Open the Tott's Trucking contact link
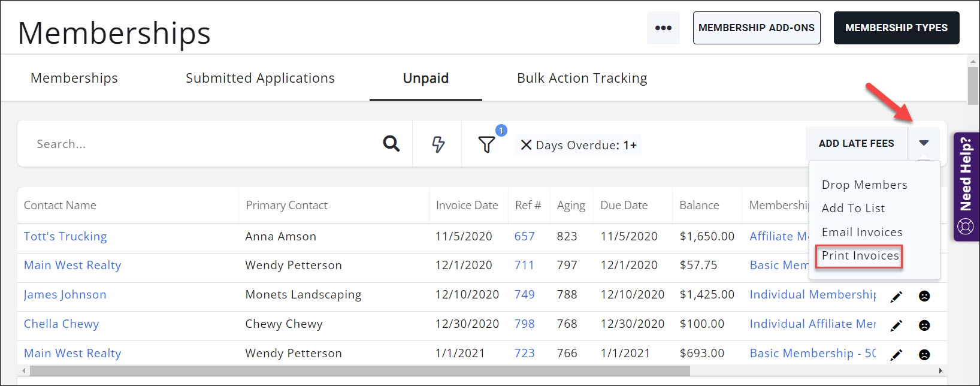The width and height of the screenshot is (980, 386). [x=65, y=237]
